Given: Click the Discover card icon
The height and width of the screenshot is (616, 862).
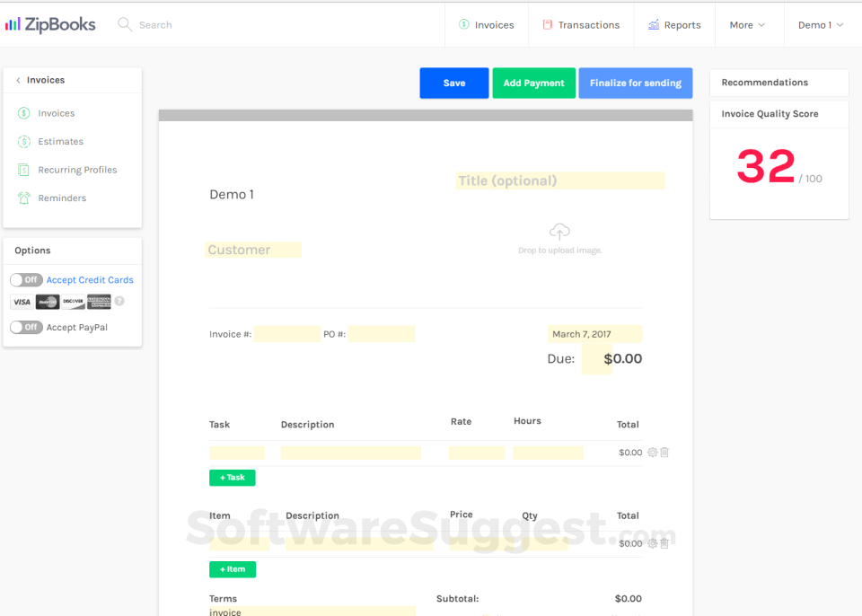Looking at the screenshot, I should (x=73, y=302).
